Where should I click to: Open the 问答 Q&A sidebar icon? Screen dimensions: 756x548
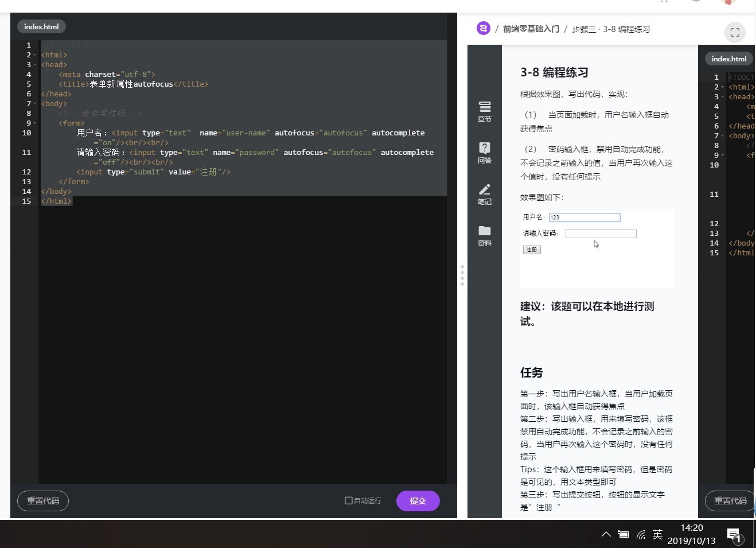click(x=485, y=153)
